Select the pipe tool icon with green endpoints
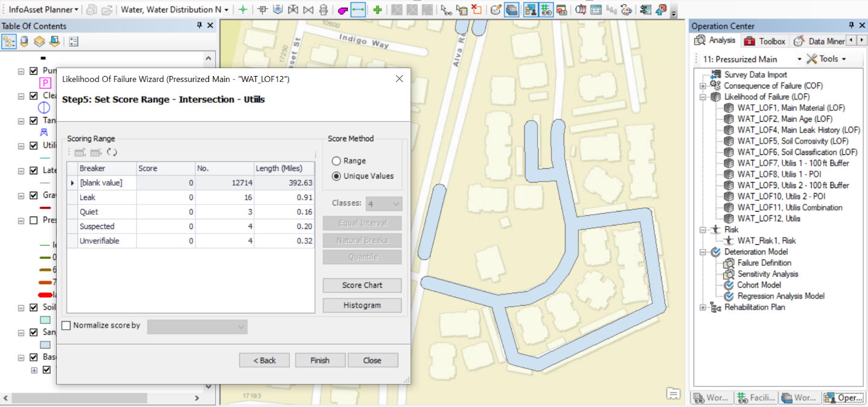Image resolution: width=868 pixels, height=407 pixels. (x=358, y=10)
